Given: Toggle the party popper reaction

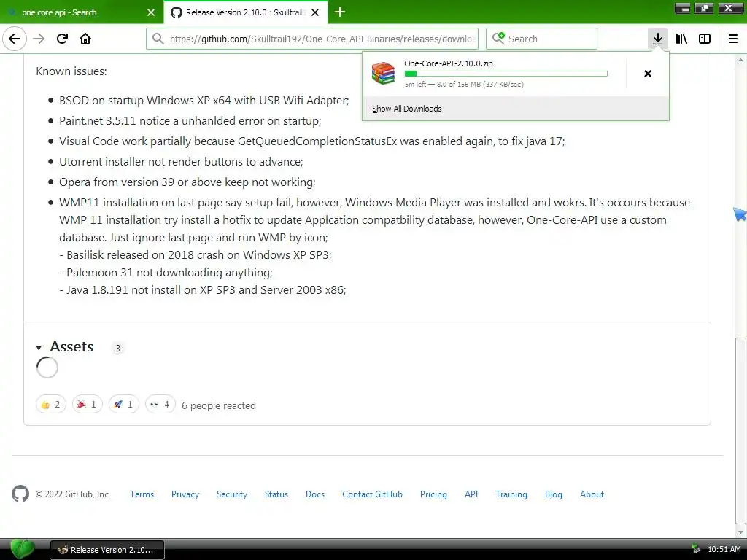Looking at the screenshot, I should (x=88, y=405).
